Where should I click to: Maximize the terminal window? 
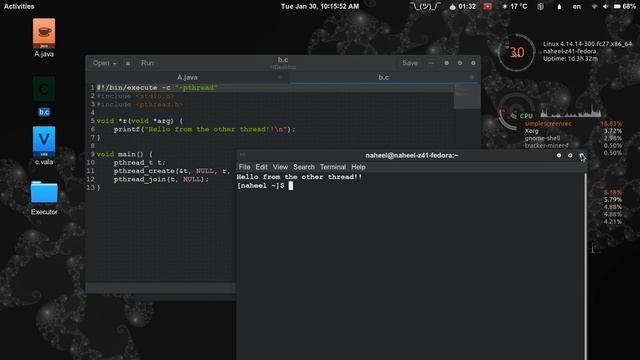click(x=570, y=156)
